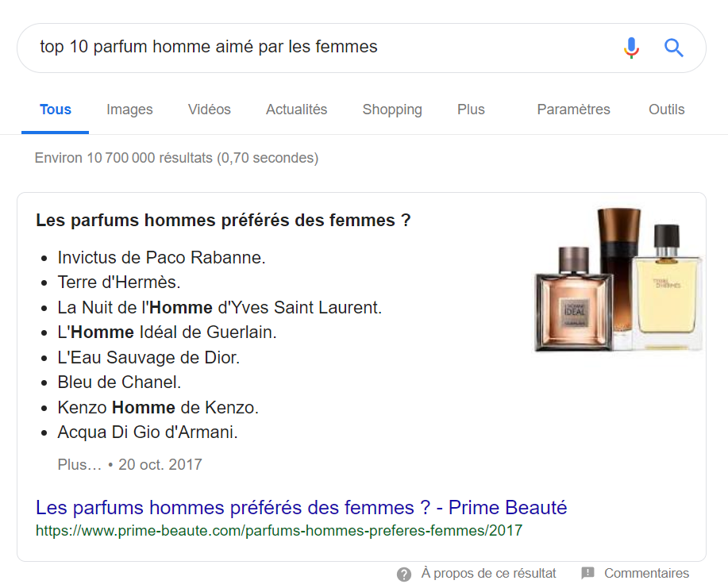Open the Paramètres dropdown

point(573,110)
